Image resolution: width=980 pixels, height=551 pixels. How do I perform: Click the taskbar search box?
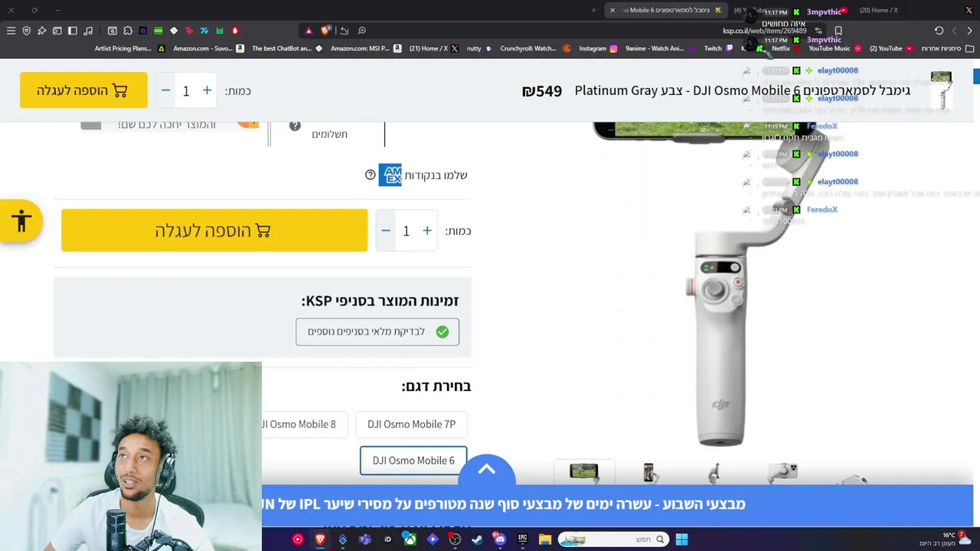(x=612, y=540)
